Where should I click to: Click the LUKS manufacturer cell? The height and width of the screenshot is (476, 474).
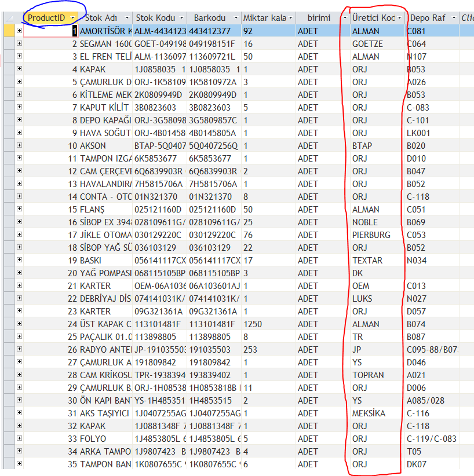377,298
